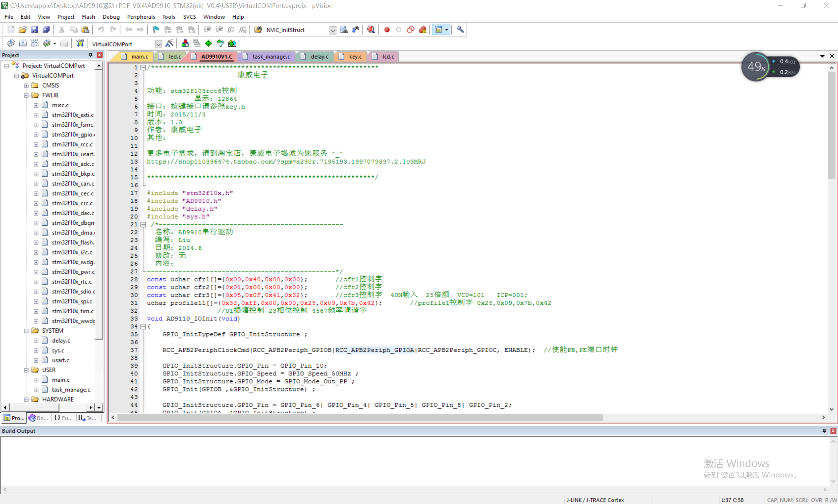Download to flash LOAD icon

[80, 43]
